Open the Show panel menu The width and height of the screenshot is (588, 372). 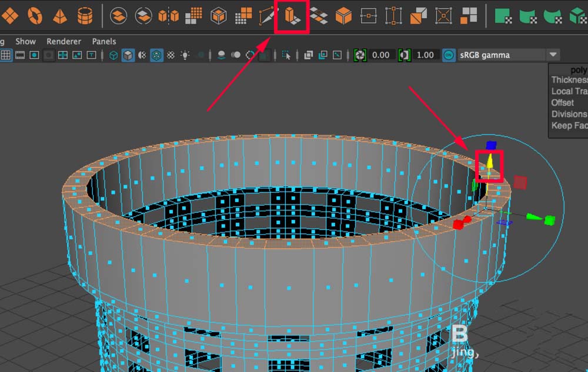[25, 41]
